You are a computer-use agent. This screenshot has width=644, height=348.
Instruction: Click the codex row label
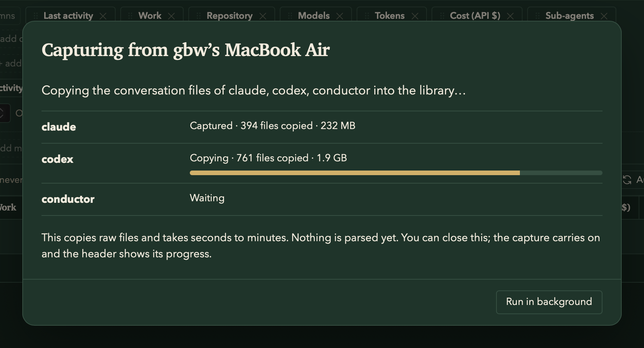click(57, 159)
